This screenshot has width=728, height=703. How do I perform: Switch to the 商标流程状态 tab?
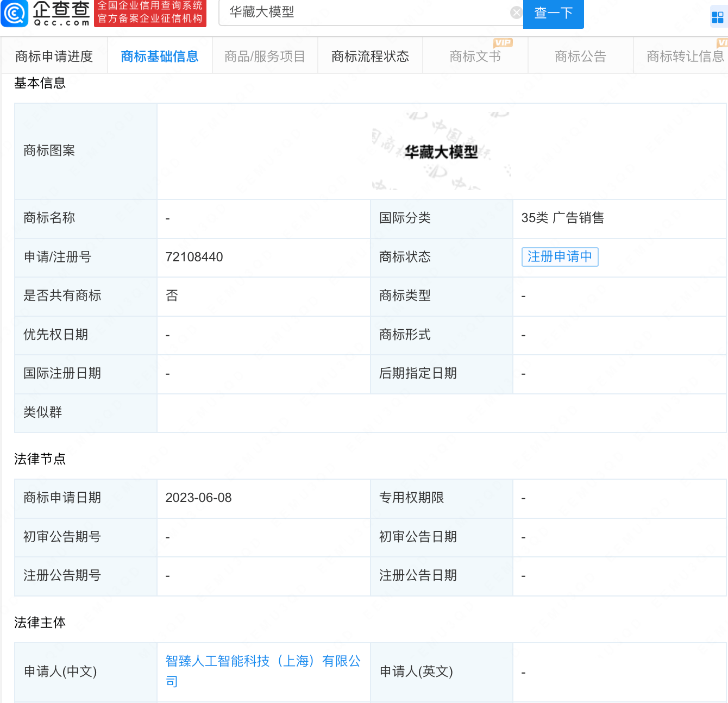click(x=370, y=55)
